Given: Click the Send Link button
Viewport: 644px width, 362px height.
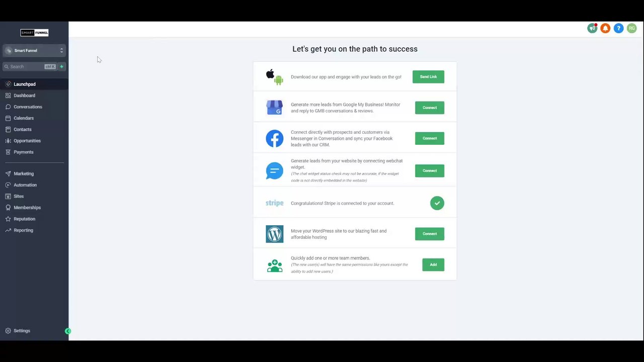Looking at the screenshot, I should [x=428, y=77].
